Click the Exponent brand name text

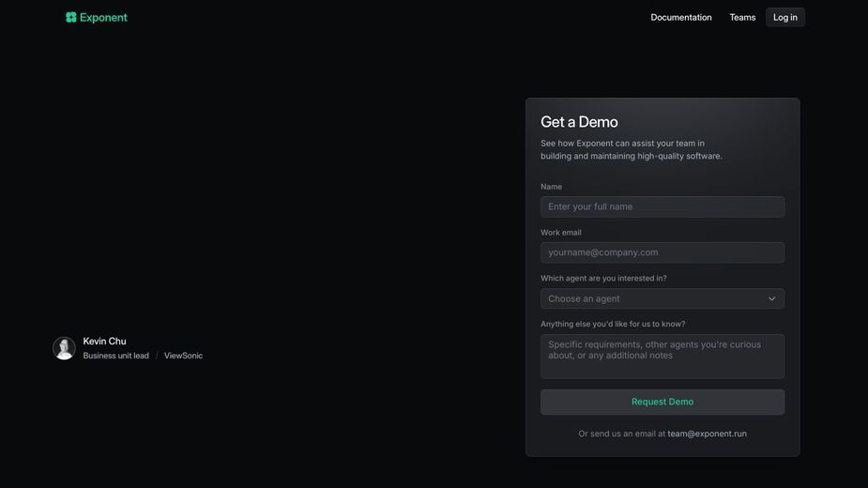click(x=103, y=17)
